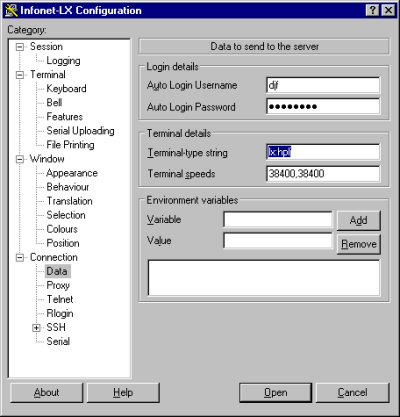Select the Selection category
400x417 pixels.
66,215
